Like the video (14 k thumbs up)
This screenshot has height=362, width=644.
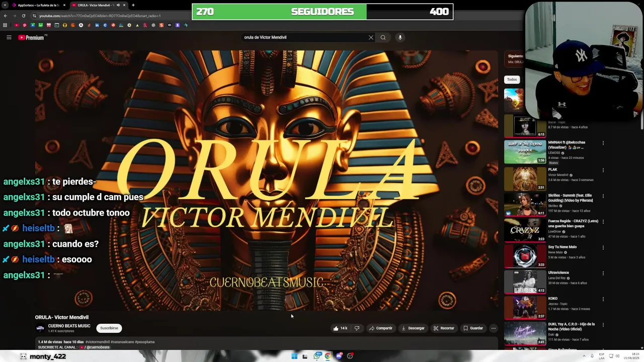point(340,328)
